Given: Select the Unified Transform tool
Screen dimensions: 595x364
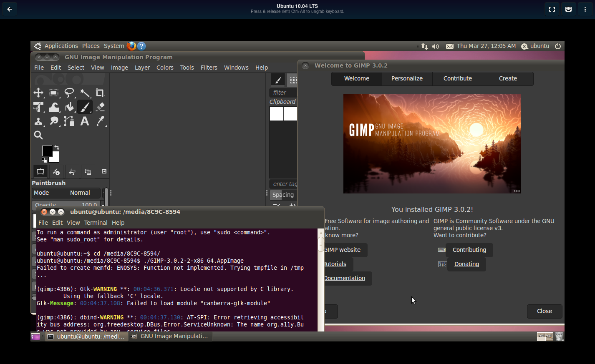Looking at the screenshot, I should point(38,107).
